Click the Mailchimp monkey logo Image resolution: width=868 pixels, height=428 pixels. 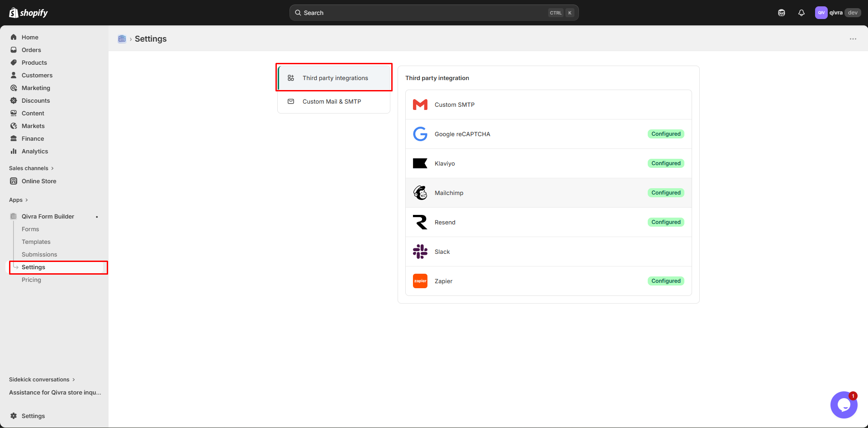pyautogui.click(x=420, y=193)
